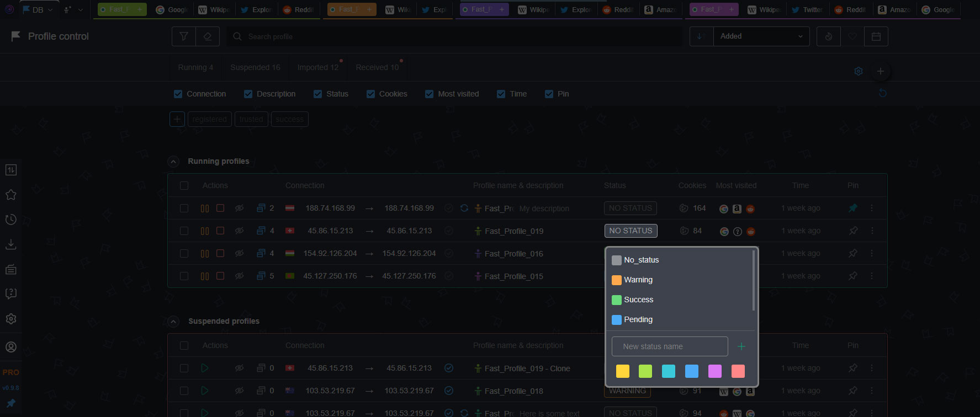Toggle the Connection column checkbox
The image size is (980, 417).
pos(178,94)
